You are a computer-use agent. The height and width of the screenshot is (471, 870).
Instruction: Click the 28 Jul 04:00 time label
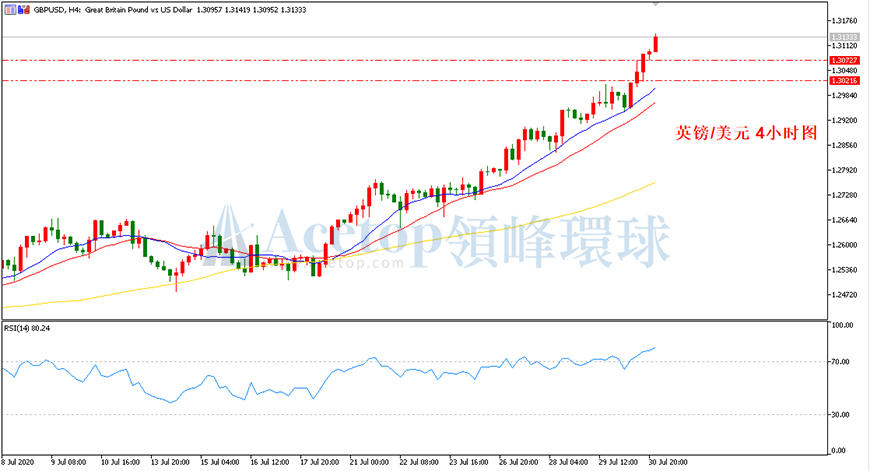pyautogui.click(x=568, y=462)
